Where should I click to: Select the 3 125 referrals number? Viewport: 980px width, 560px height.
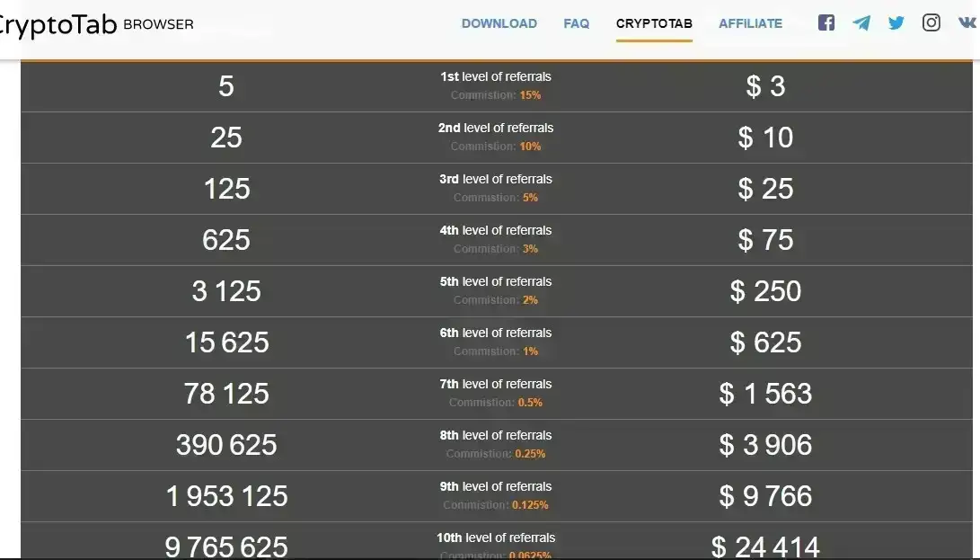[x=226, y=291]
